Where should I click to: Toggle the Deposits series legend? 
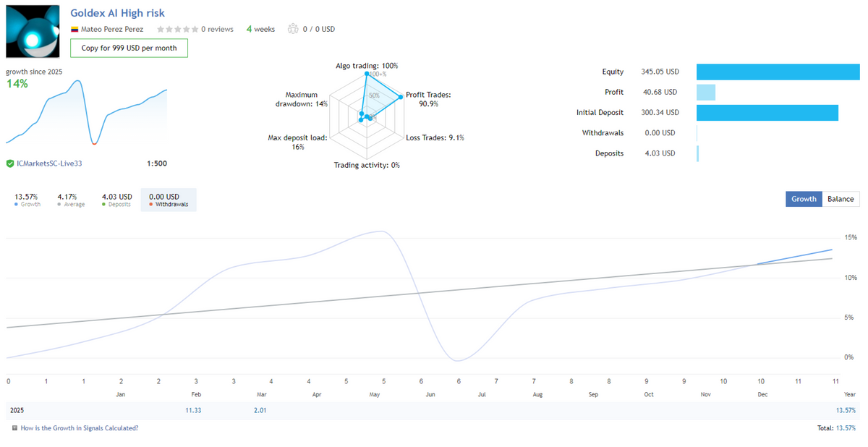coord(116,200)
